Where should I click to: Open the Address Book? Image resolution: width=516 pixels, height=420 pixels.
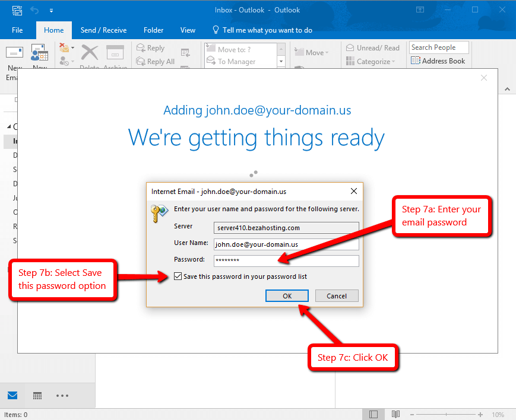(438, 61)
